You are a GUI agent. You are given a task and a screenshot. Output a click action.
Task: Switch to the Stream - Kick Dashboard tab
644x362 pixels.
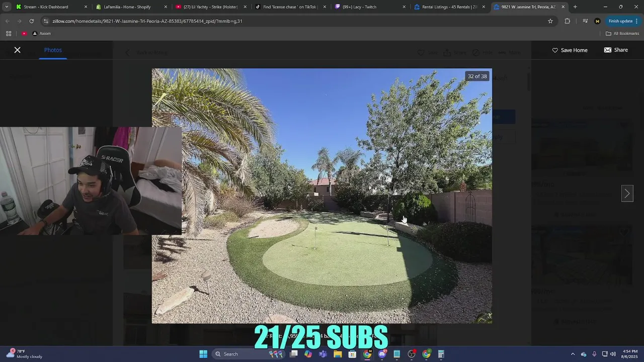[x=45, y=7]
